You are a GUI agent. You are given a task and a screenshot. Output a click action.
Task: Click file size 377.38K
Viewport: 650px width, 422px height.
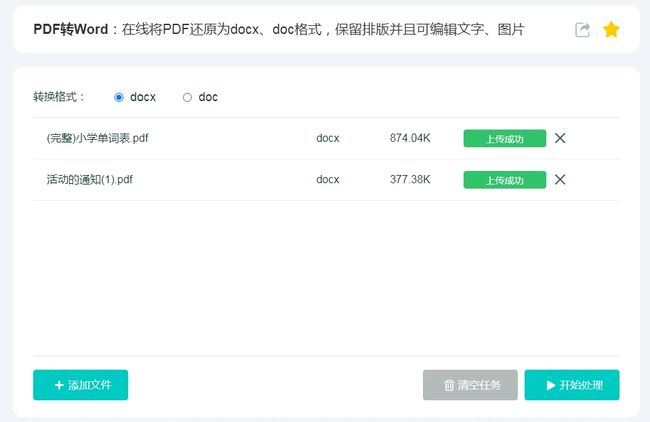pos(410,179)
